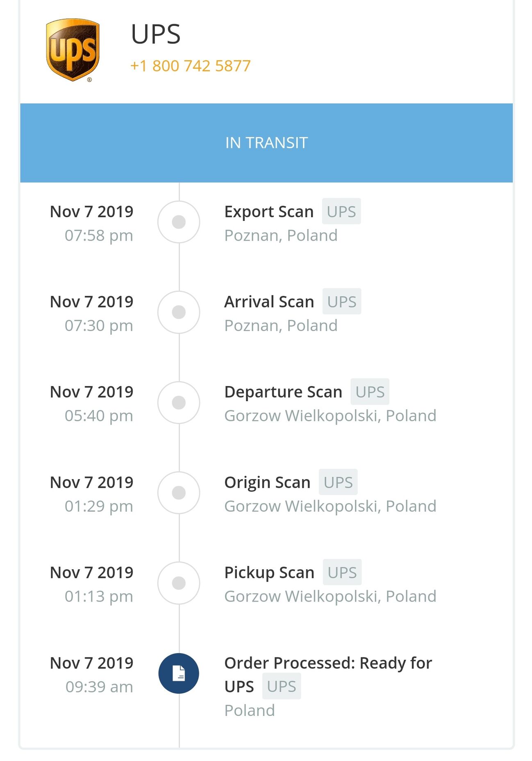Image resolution: width=532 pixels, height=761 pixels.
Task: Click the UPS carrier name heading
Action: (x=156, y=34)
